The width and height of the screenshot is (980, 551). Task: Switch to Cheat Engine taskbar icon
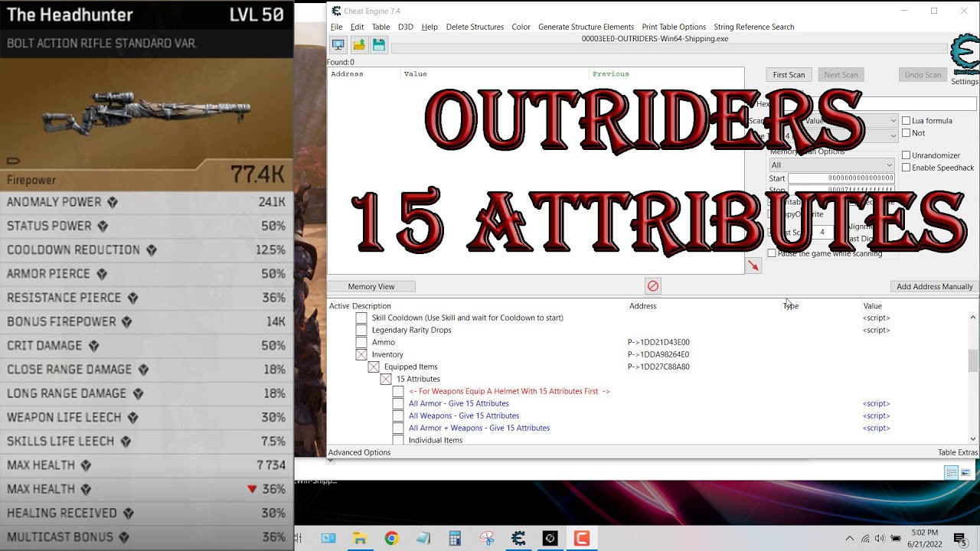tap(518, 538)
